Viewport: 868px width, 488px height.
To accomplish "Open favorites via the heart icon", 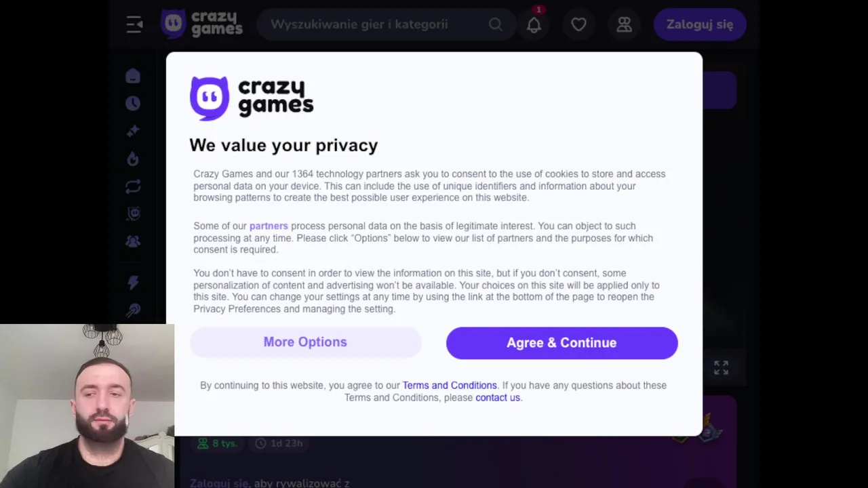I will click(578, 25).
